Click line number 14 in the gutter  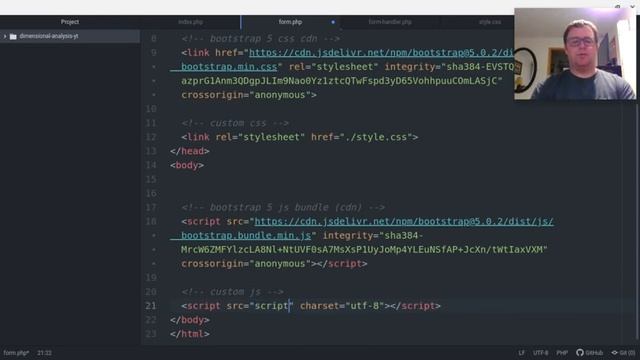pyautogui.click(x=151, y=165)
